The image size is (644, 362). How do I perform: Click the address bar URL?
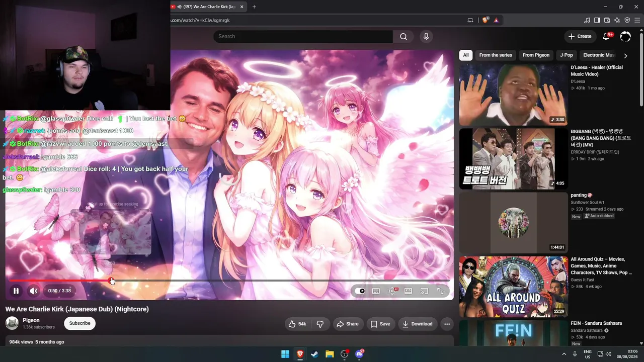[200, 20]
